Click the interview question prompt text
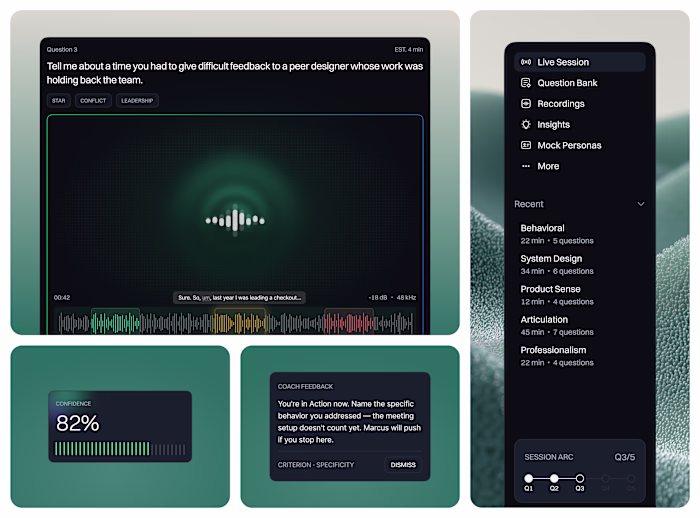Image resolution: width=700 pixels, height=518 pixels. 235,73
